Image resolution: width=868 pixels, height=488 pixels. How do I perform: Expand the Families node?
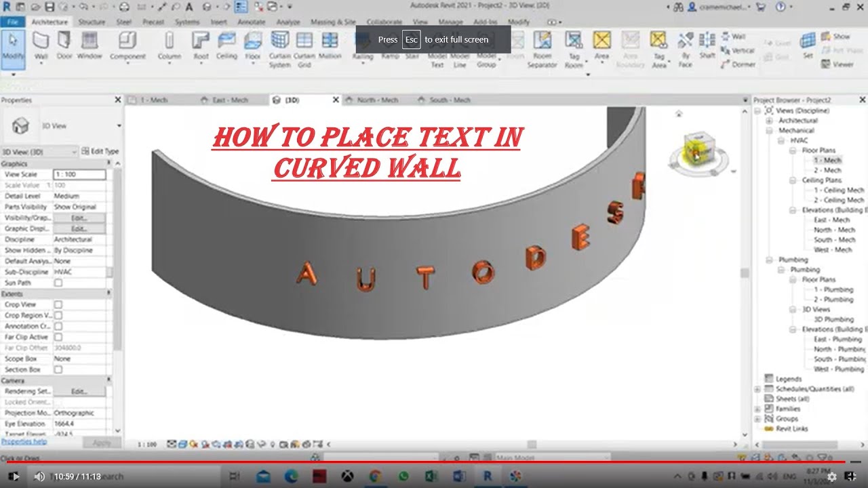[757, 409]
